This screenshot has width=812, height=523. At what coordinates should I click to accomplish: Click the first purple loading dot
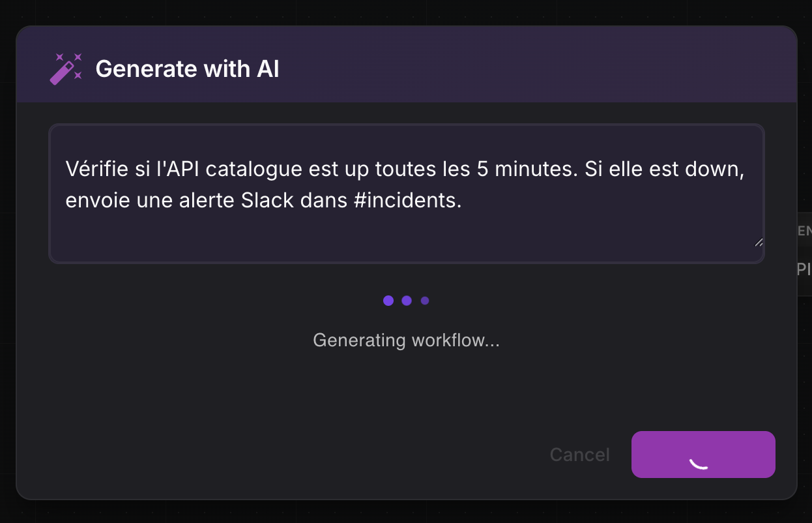pyautogui.click(x=388, y=301)
